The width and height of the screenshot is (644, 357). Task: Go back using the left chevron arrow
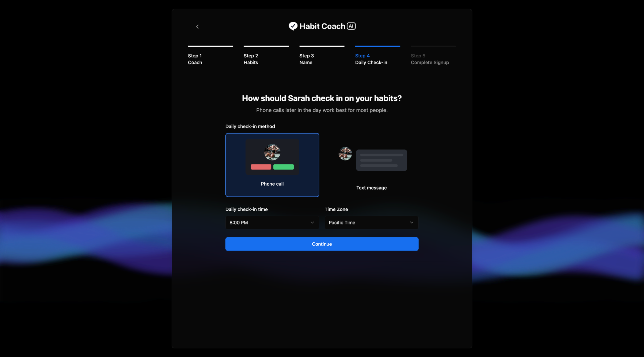click(197, 27)
